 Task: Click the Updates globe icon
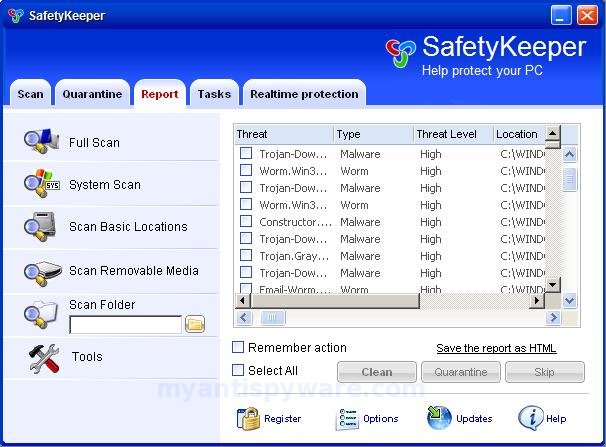439,418
